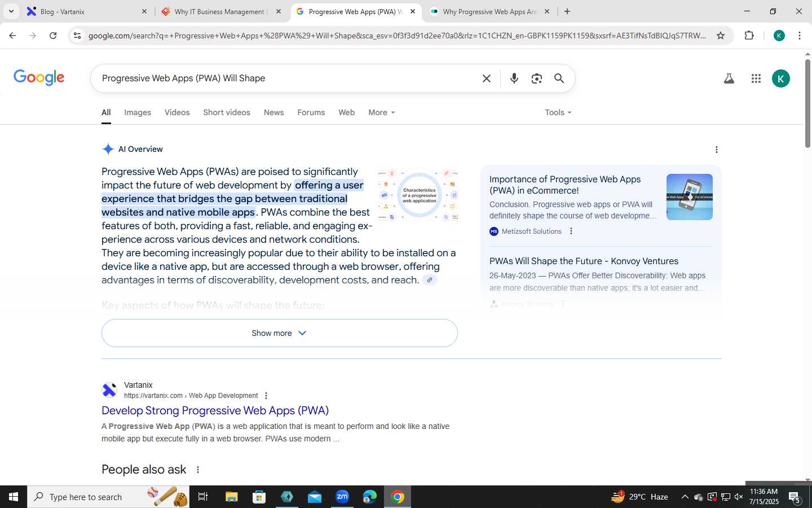The image size is (812, 508).
Task: Open Chrome three-dot menu
Action: click(x=800, y=36)
